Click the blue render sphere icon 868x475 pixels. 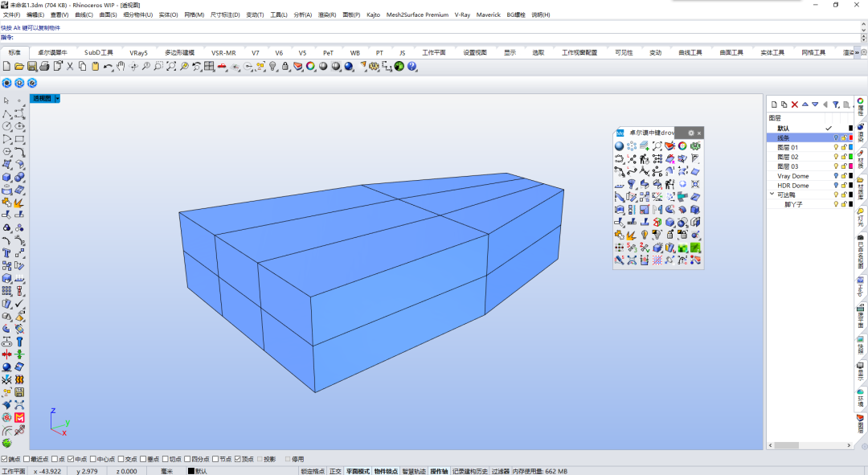(349, 67)
